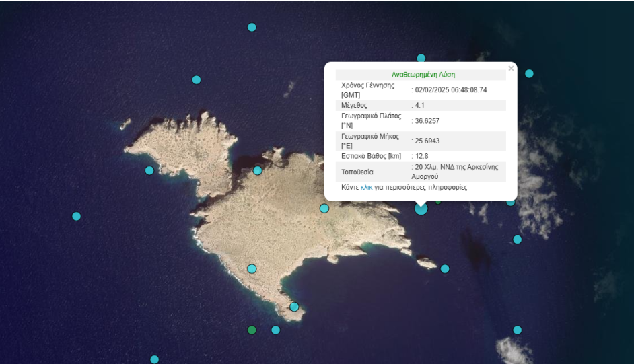Select the cyan marker right of the dark green one
The width and height of the screenshot is (634, 364).
click(275, 330)
